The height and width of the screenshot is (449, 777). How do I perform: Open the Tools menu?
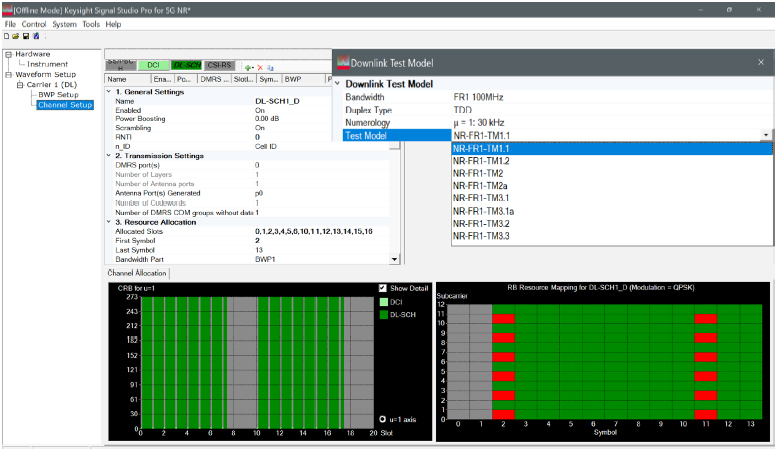[x=91, y=24]
